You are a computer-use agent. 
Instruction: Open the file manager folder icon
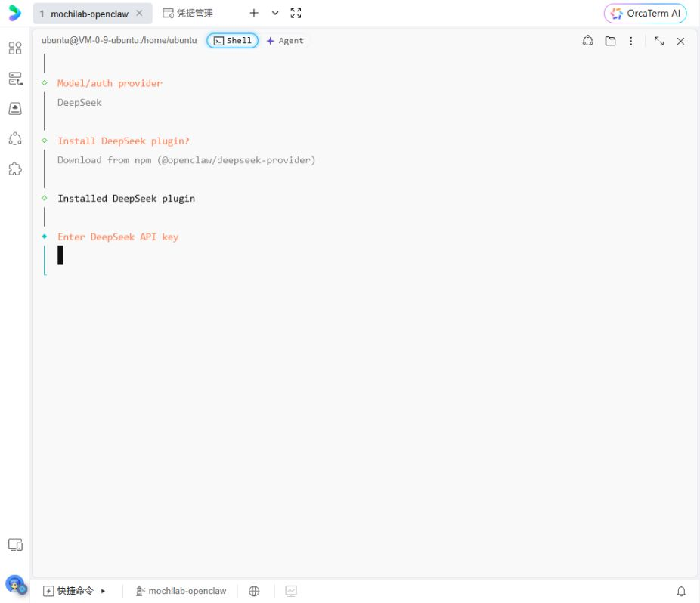point(610,41)
